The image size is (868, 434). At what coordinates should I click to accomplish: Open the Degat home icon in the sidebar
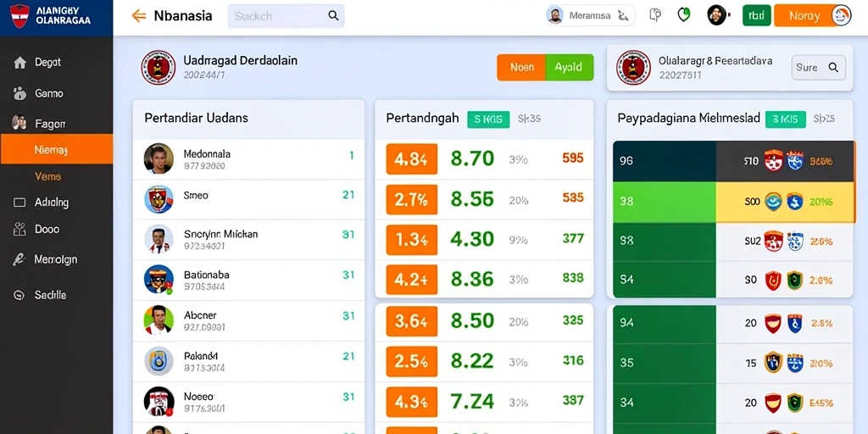(x=20, y=63)
